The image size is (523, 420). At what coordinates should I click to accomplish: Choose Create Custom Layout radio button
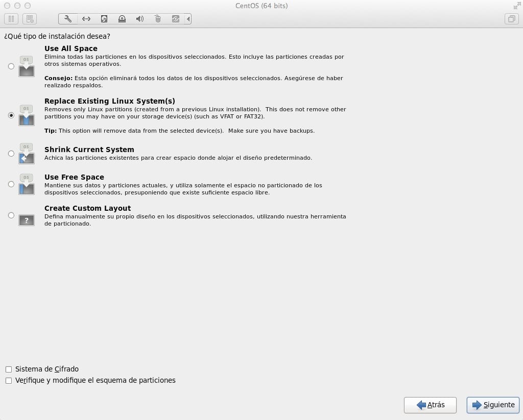pos(11,215)
